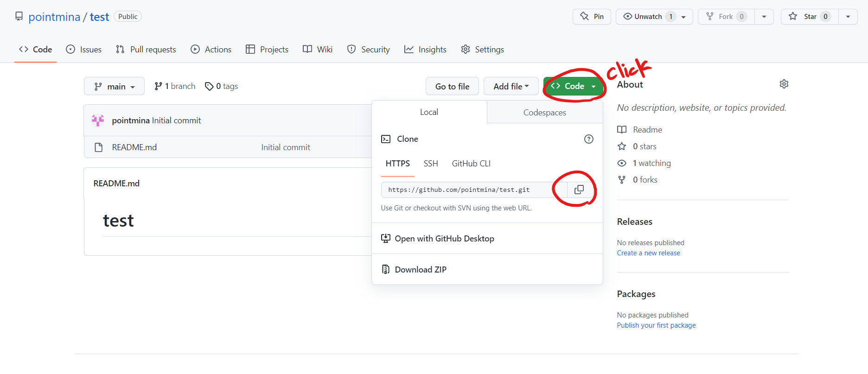The height and width of the screenshot is (374, 868).
Task: Click the green Code dropdown button
Action: (x=574, y=86)
